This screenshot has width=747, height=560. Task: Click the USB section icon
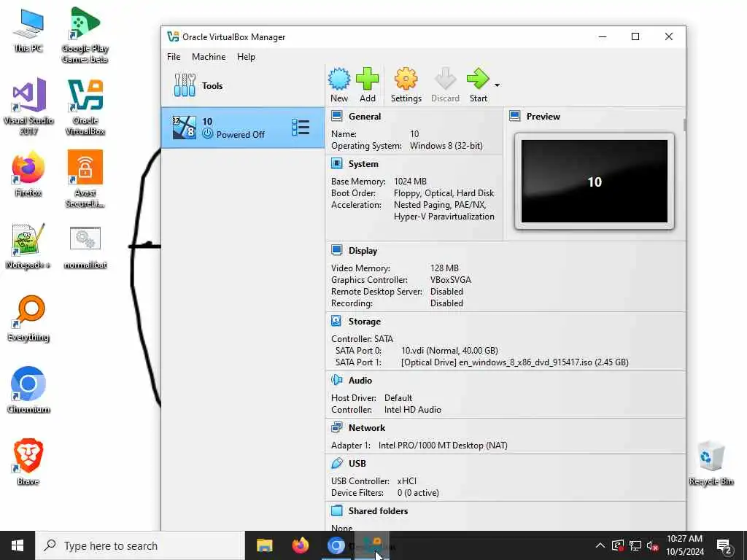[x=337, y=463]
